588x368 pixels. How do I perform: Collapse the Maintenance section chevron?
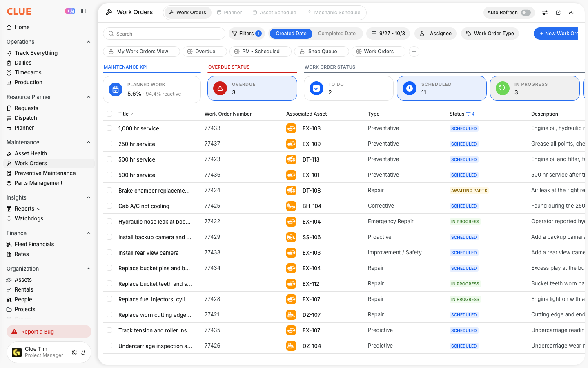coord(89,142)
